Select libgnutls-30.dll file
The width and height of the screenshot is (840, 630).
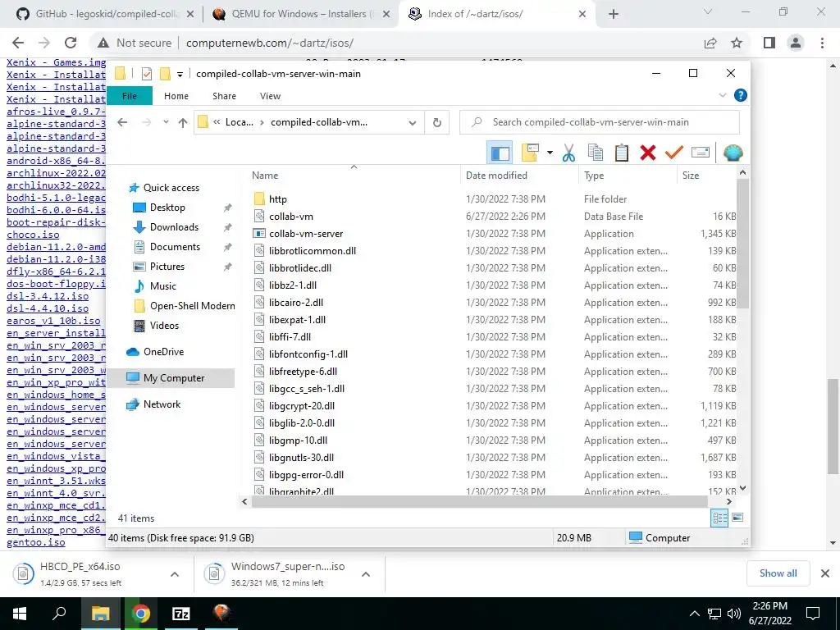click(301, 458)
